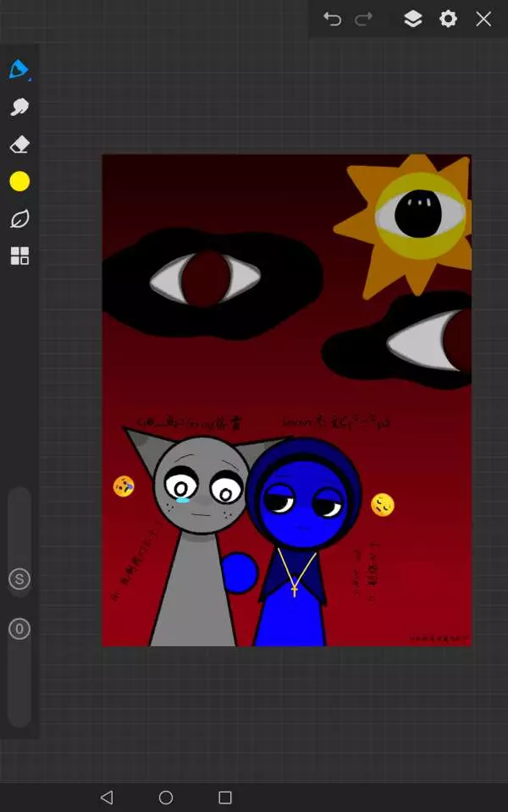Click the upper slider track above S
Image resolution: width=508 pixels, height=812 pixels.
(x=19, y=524)
